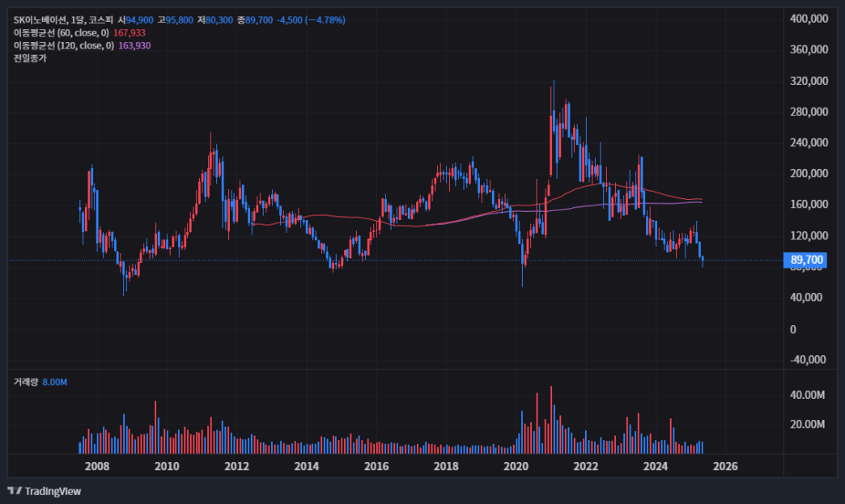Open the 이동평균선 (120, close, 0) indicator legend
The width and height of the screenshot is (845, 504).
(64, 46)
